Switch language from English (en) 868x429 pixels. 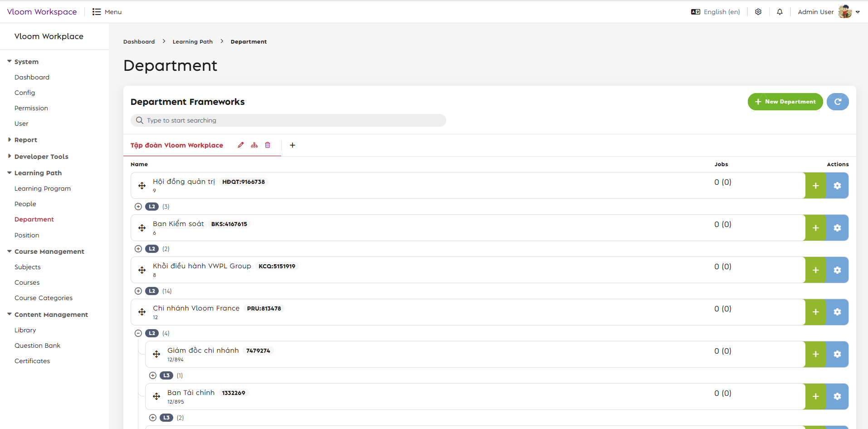coord(716,12)
